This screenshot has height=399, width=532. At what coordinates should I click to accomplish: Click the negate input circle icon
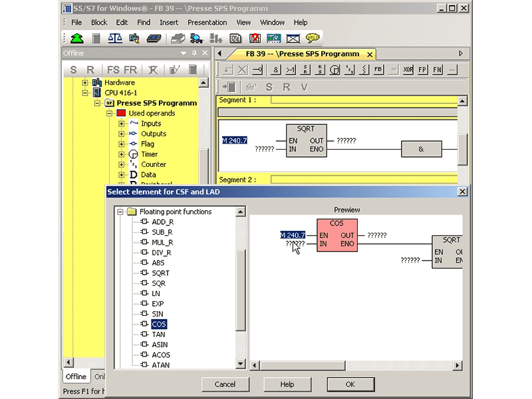coord(257,70)
